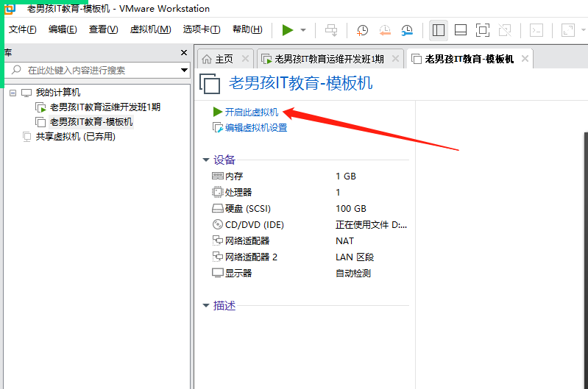Open the power options dropdown arrow
Viewport: 588px width, 389px height.
303,30
